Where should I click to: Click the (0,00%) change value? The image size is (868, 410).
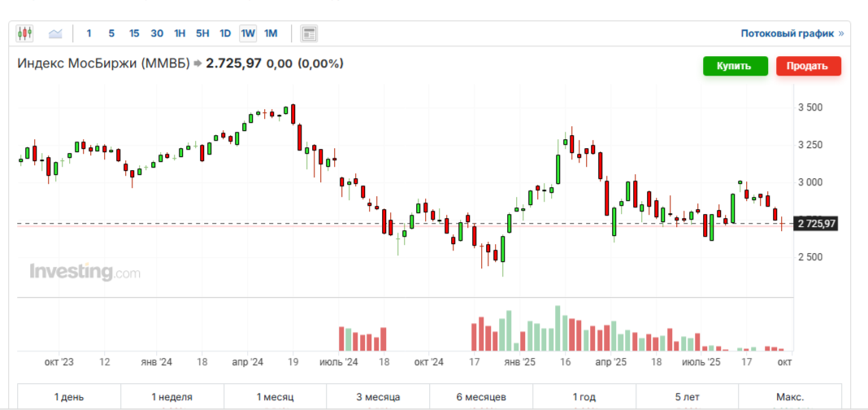320,63
